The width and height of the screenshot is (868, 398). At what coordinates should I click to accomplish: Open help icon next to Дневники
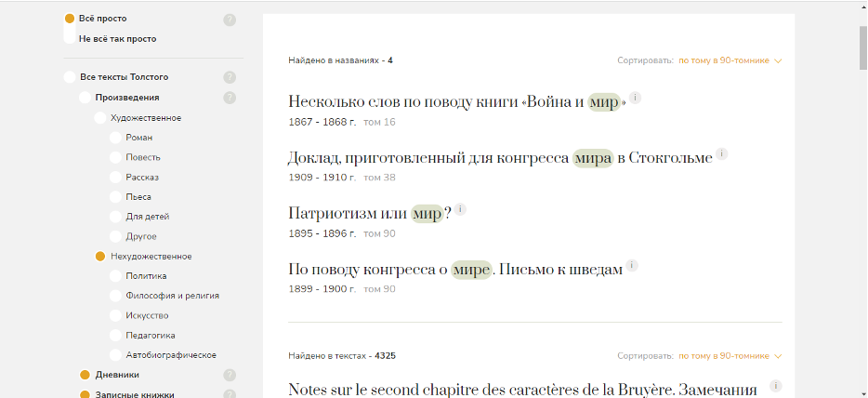click(x=230, y=376)
